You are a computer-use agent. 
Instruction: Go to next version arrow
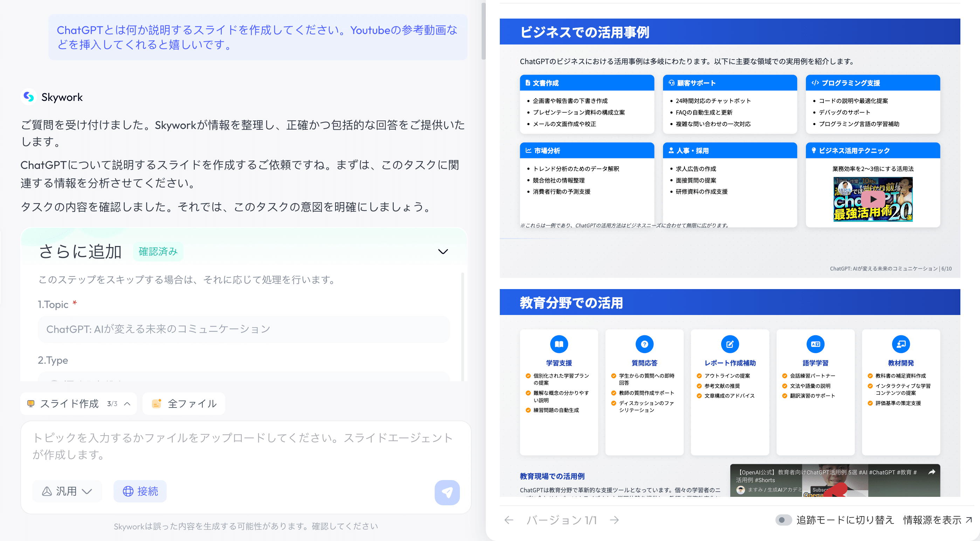pos(614,520)
